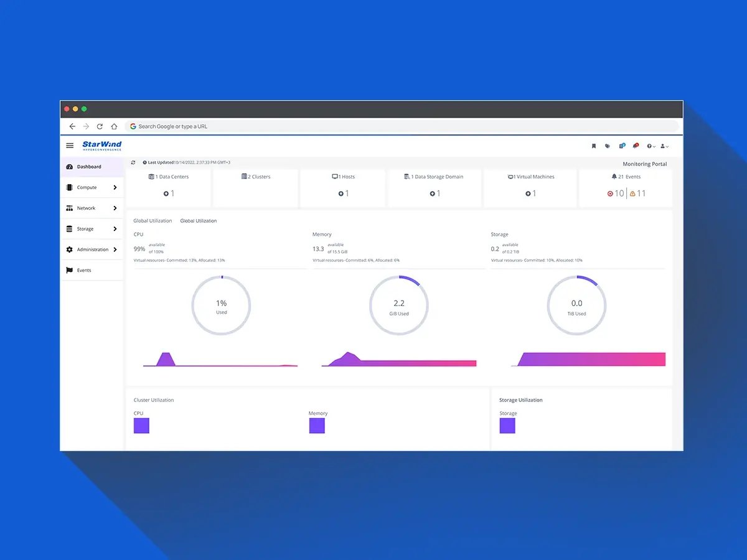Click the refresh icon beside Last Updated
747x560 pixels.
[x=133, y=162]
